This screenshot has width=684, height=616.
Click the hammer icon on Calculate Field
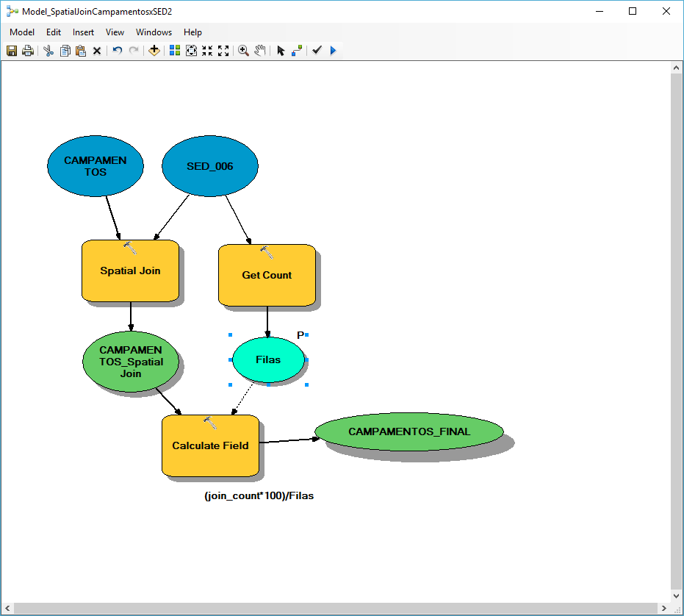click(210, 423)
